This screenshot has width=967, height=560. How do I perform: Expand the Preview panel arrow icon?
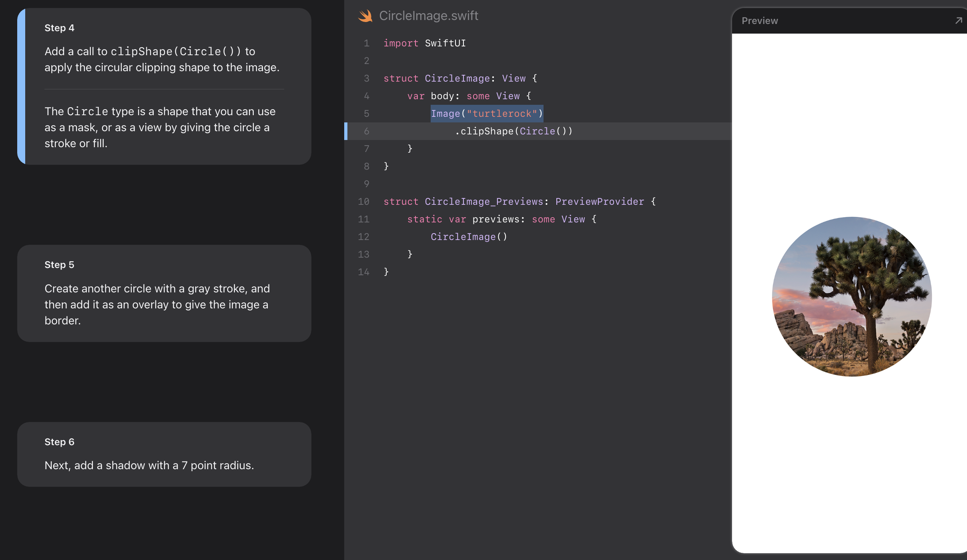[x=958, y=20]
